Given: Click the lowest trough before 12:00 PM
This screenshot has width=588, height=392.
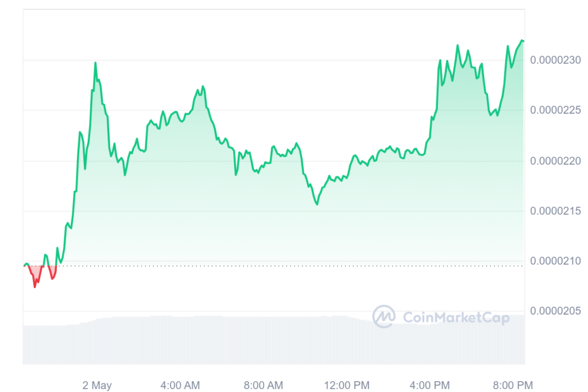Looking at the screenshot, I should click(317, 204).
